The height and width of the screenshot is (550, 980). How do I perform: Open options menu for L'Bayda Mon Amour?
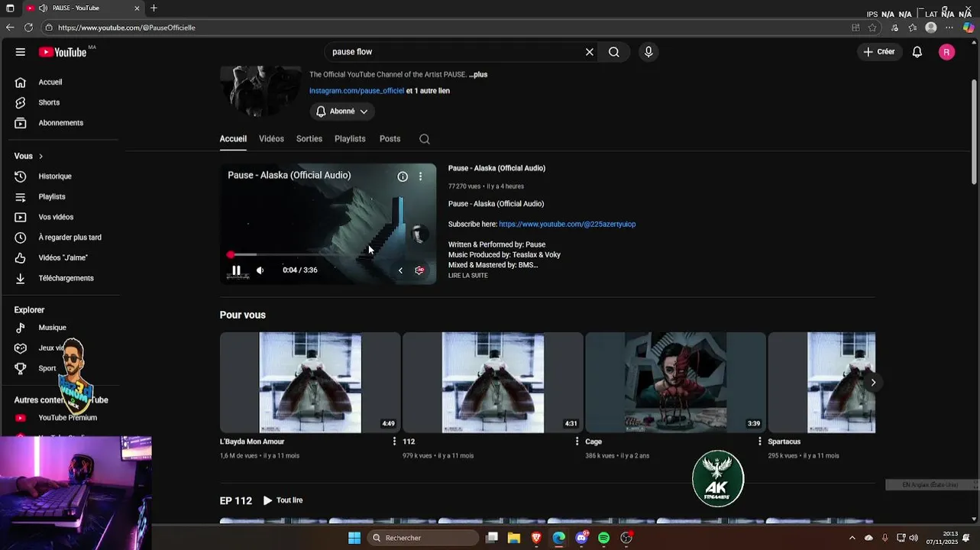coord(394,442)
